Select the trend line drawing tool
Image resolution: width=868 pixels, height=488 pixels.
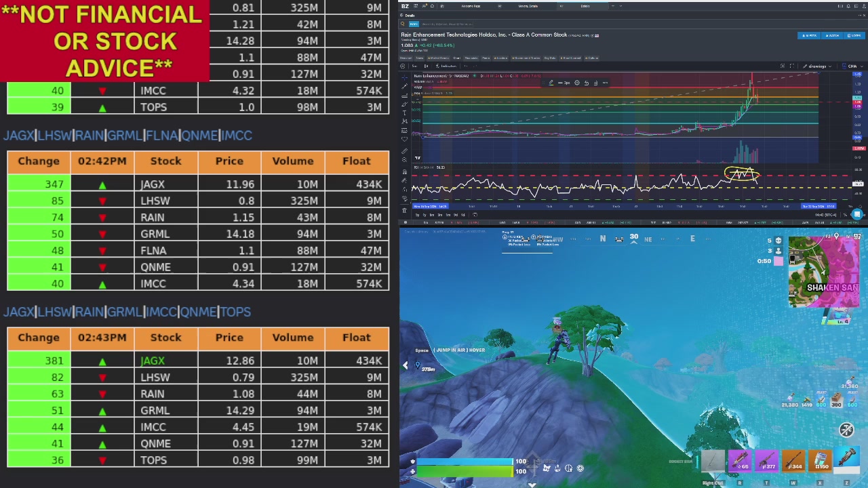click(404, 86)
